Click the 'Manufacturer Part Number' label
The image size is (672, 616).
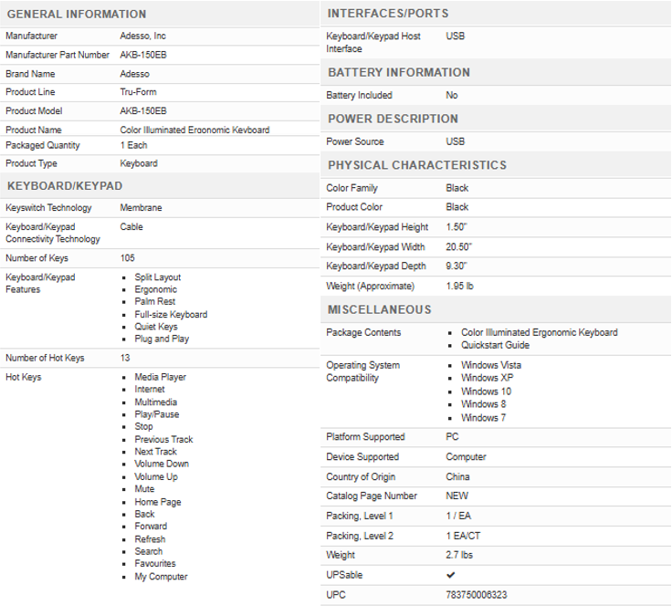[x=58, y=55]
